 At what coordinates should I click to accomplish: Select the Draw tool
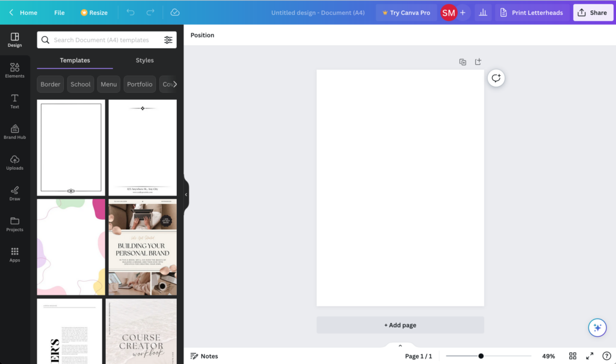(x=14, y=193)
